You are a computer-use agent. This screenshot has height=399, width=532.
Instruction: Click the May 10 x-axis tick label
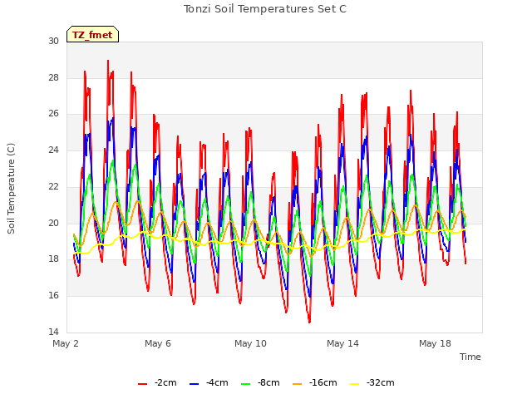coord(250,343)
